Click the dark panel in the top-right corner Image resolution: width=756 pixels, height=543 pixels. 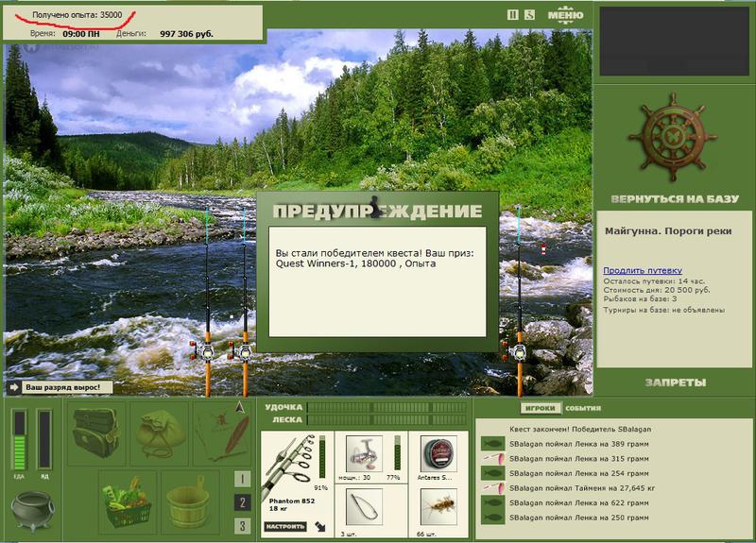[675, 41]
